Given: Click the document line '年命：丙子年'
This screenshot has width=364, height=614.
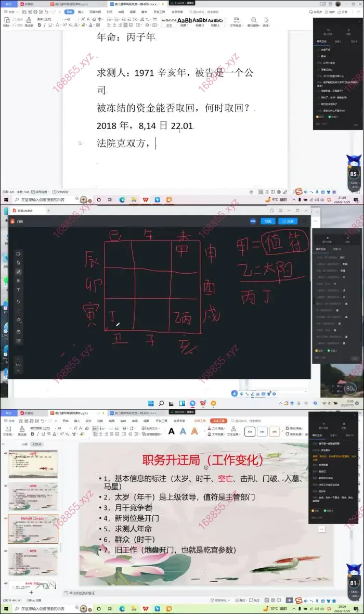Looking at the screenshot, I should (x=126, y=37).
